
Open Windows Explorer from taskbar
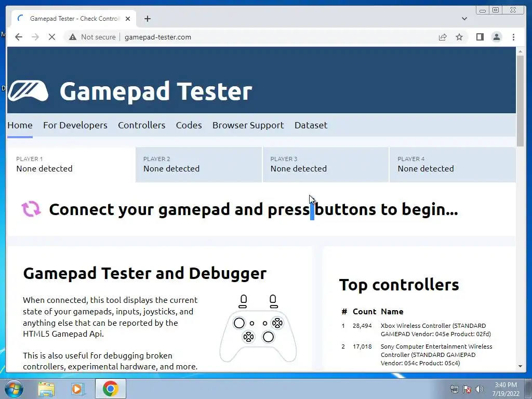[x=46, y=389]
